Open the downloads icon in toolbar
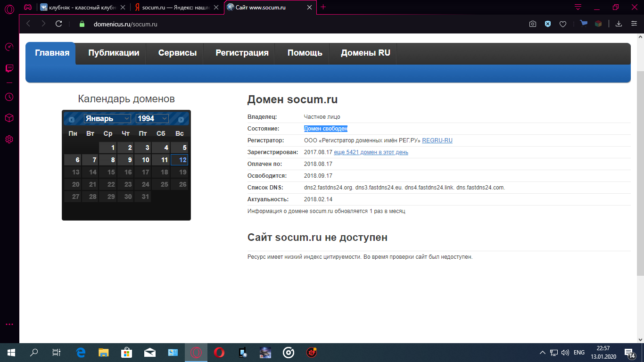The image size is (644, 362). click(x=619, y=24)
